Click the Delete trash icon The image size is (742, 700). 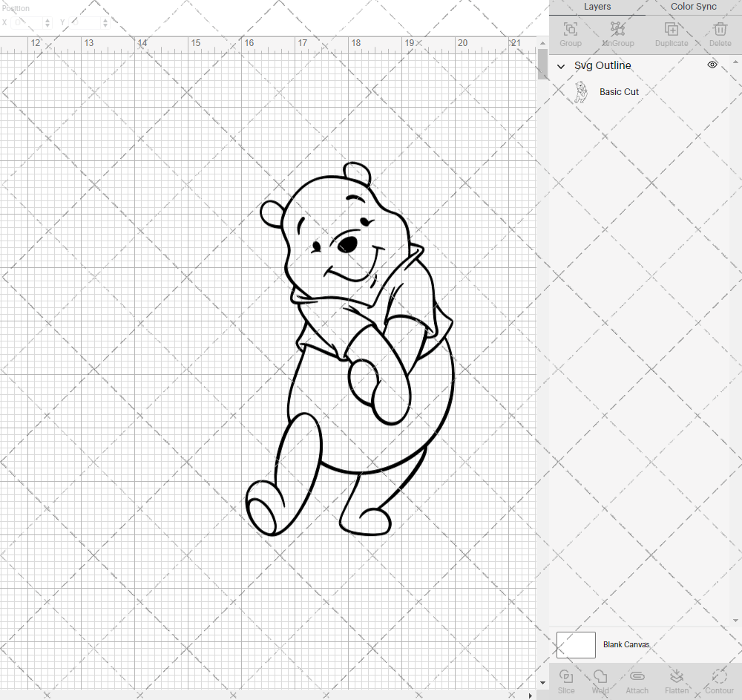(720, 29)
